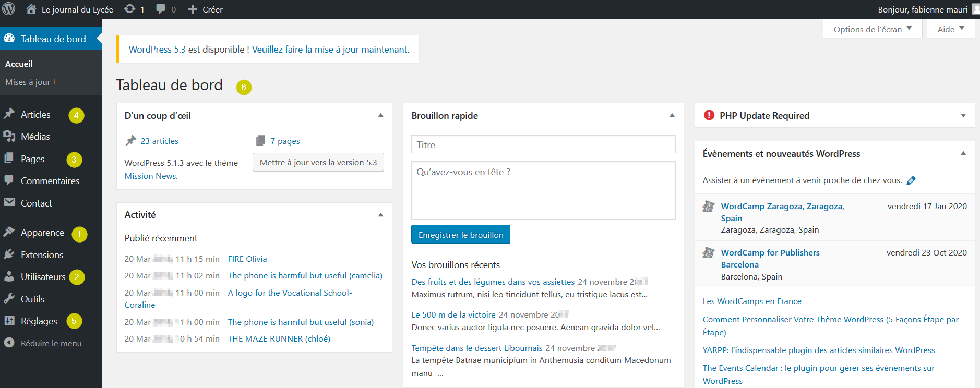
Task: Open the Mises à jour submenu item
Action: pos(28,82)
